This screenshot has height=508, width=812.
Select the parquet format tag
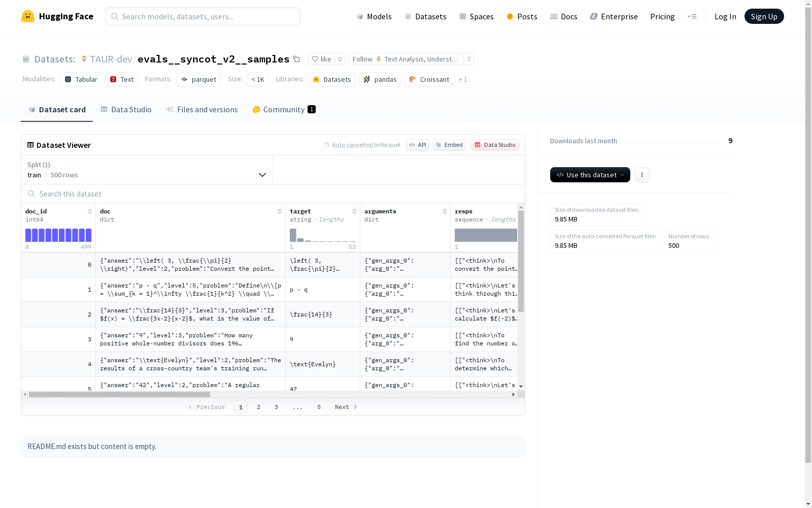click(x=198, y=79)
